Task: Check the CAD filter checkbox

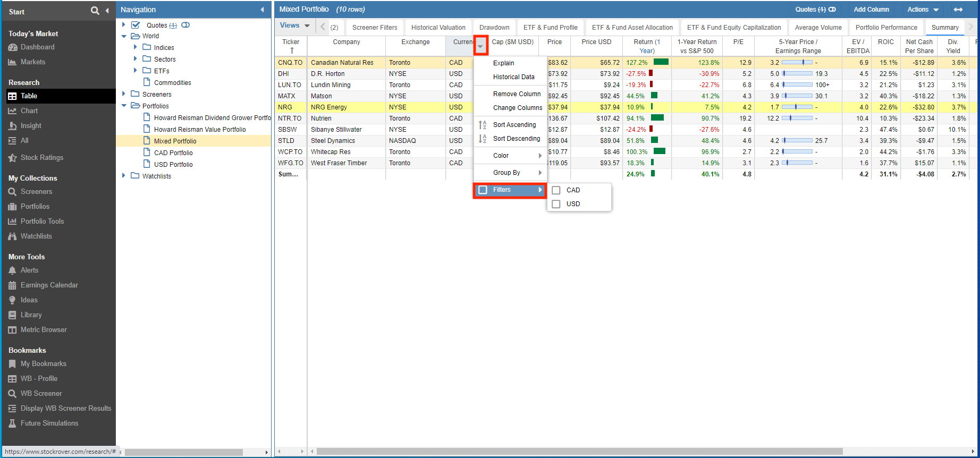Action: point(556,190)
